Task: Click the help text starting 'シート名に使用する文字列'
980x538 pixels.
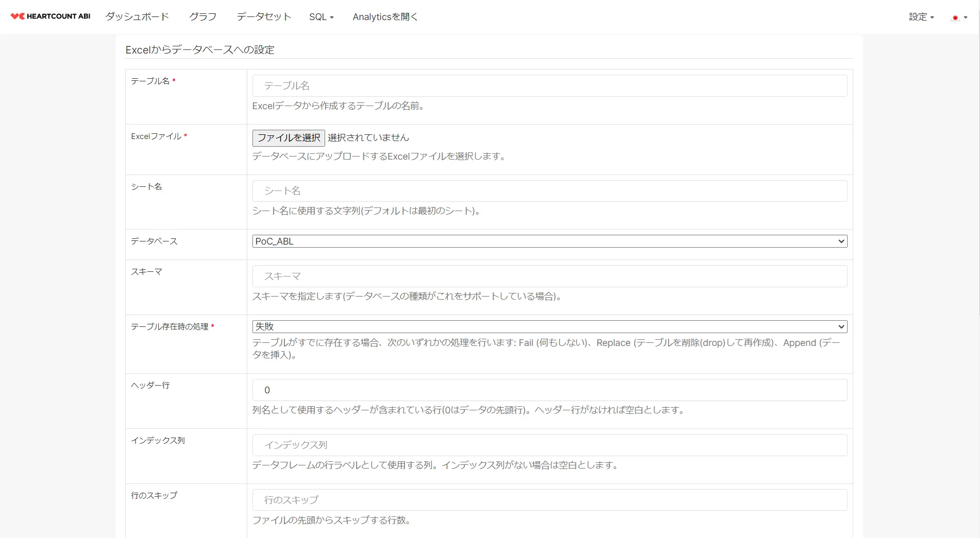Action: tap(366, 211)
